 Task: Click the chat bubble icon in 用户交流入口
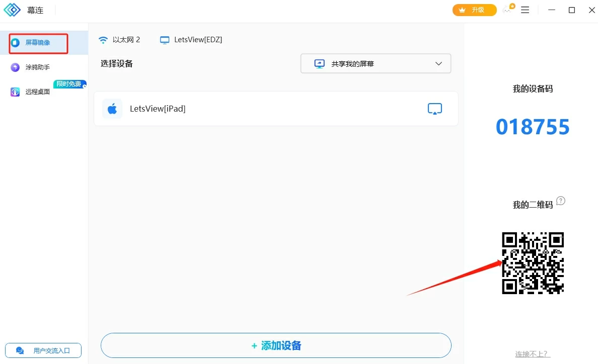click(20, 350)
